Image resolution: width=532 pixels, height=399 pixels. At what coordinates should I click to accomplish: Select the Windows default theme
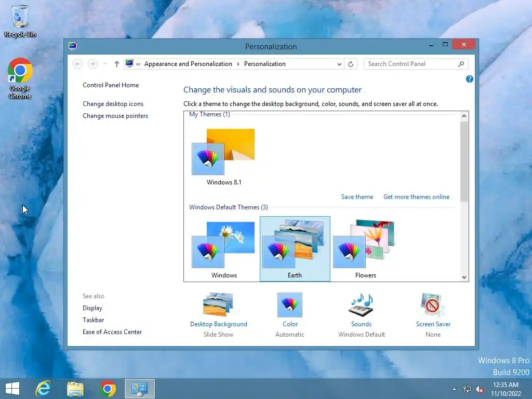224,249
